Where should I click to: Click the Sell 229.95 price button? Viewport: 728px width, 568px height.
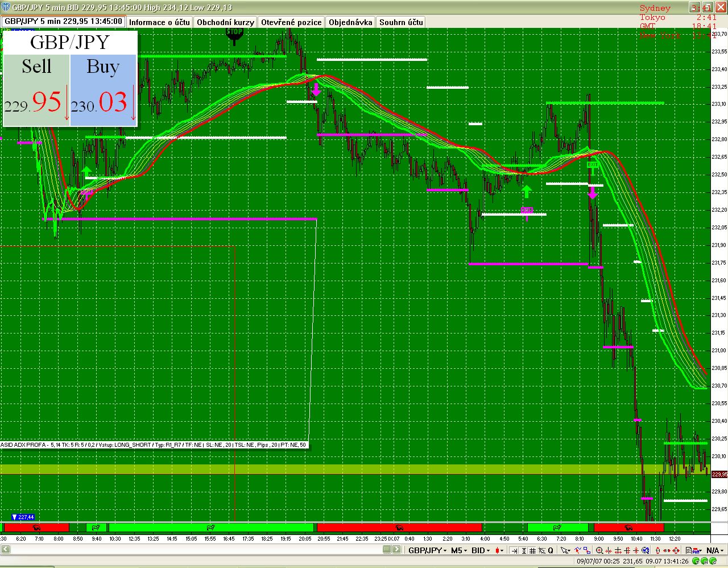coord(36,90)
